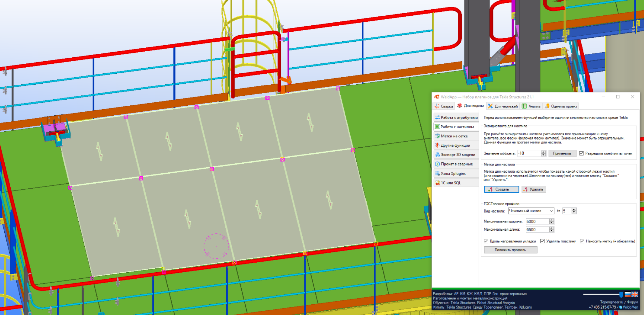The image size is (644, 315).
Task: Select Работа с атрибутами in the sidebar
Action: click(x=456, y=117)
